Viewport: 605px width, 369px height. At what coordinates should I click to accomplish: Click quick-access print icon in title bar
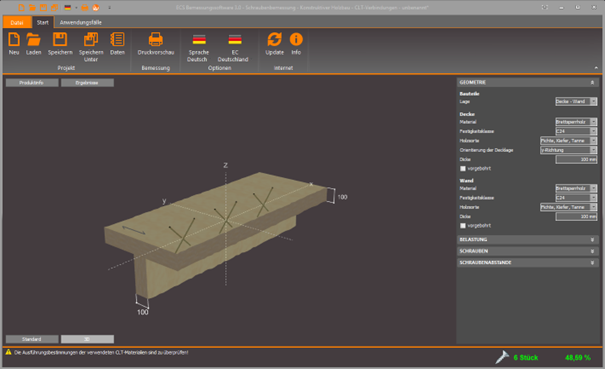point(84,7)
